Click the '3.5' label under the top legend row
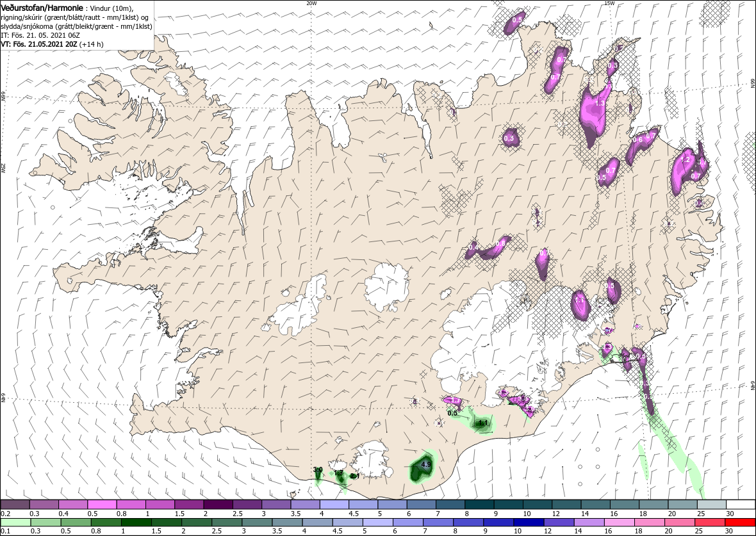This screenshot has height=536, width=756. [295, 514]
